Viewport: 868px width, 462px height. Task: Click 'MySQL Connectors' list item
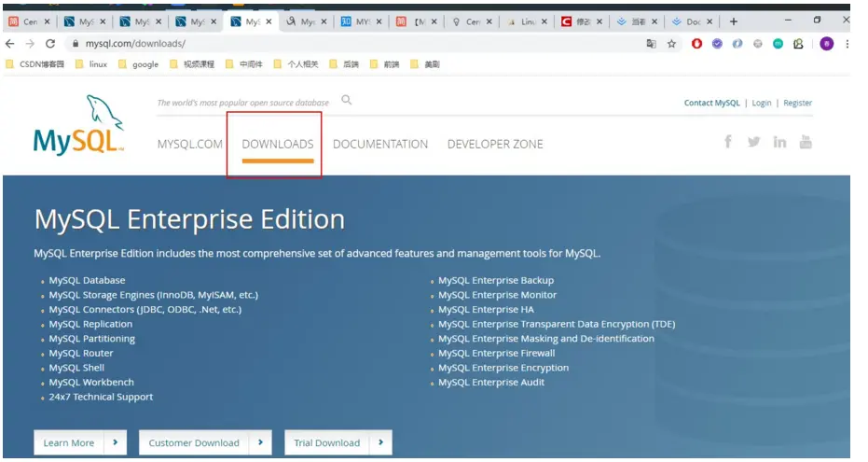[145, 309]
